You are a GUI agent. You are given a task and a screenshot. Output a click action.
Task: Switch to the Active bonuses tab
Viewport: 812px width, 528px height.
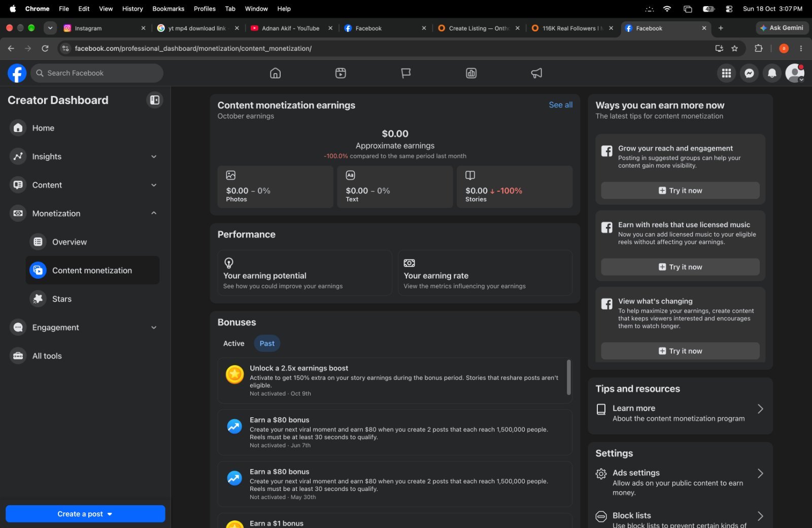tap(234, 344)
